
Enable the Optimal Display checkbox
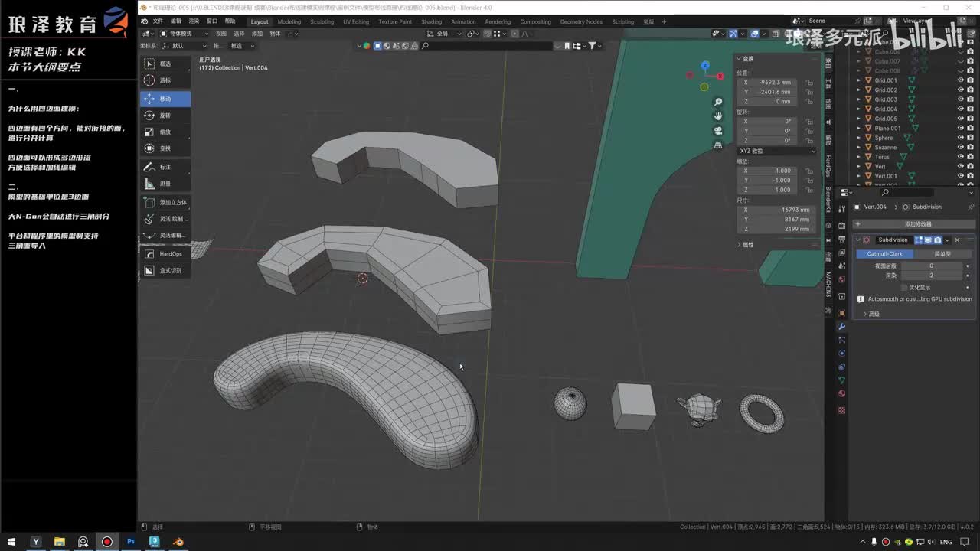[904, 287]
